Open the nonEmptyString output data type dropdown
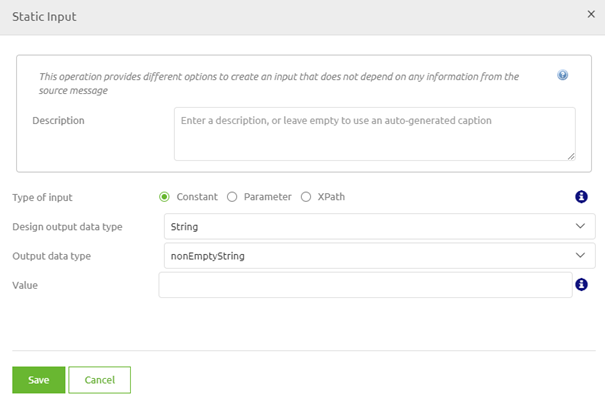Screen dimensions: 605x405 point(379,256)
